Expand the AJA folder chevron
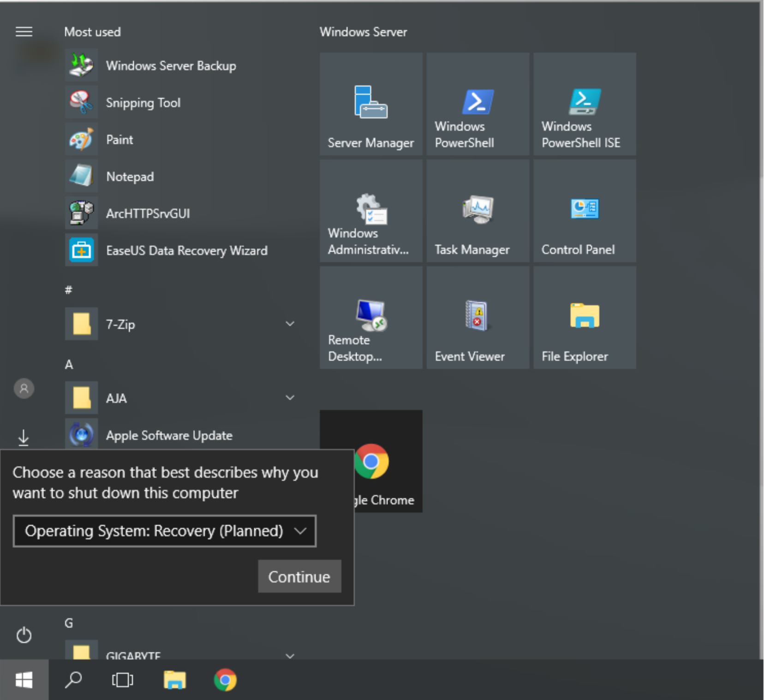Screen dimensions: 764x700 [x=290, y=397]
